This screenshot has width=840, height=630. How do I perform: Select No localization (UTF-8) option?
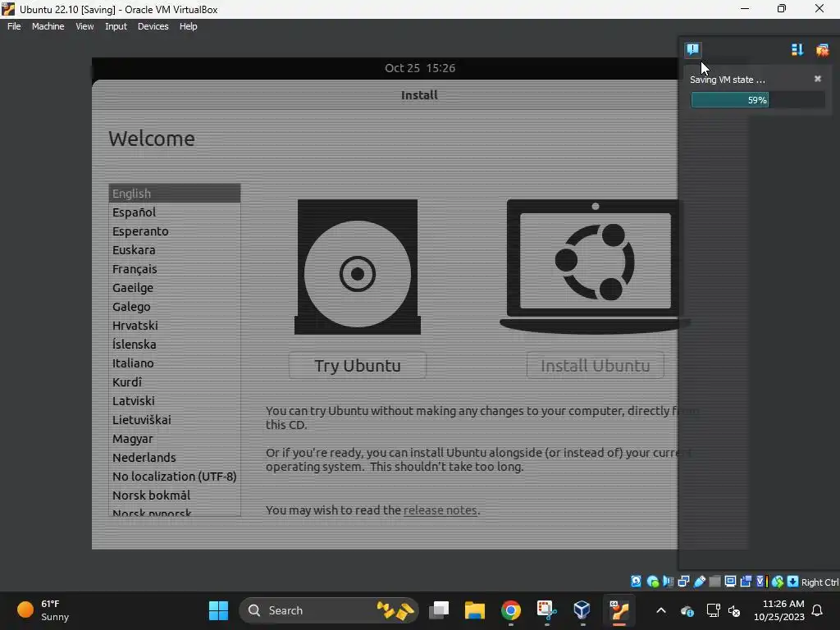tap(175, 477)
